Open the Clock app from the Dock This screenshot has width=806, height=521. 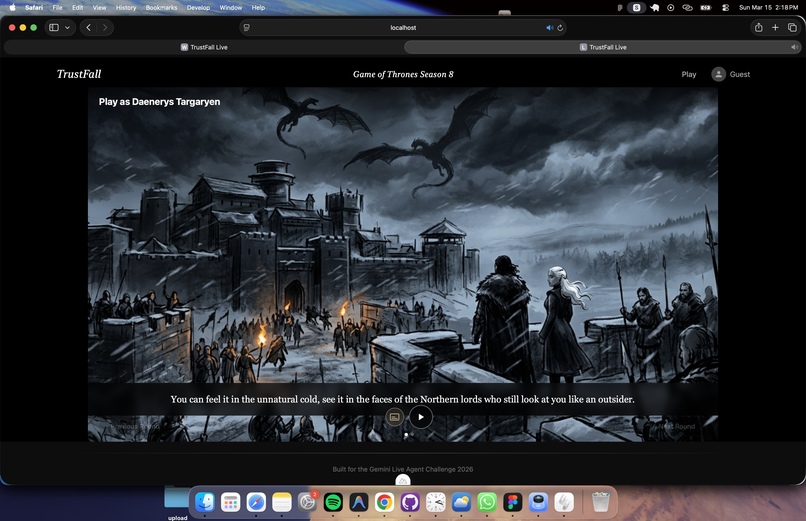pos(435,502)
